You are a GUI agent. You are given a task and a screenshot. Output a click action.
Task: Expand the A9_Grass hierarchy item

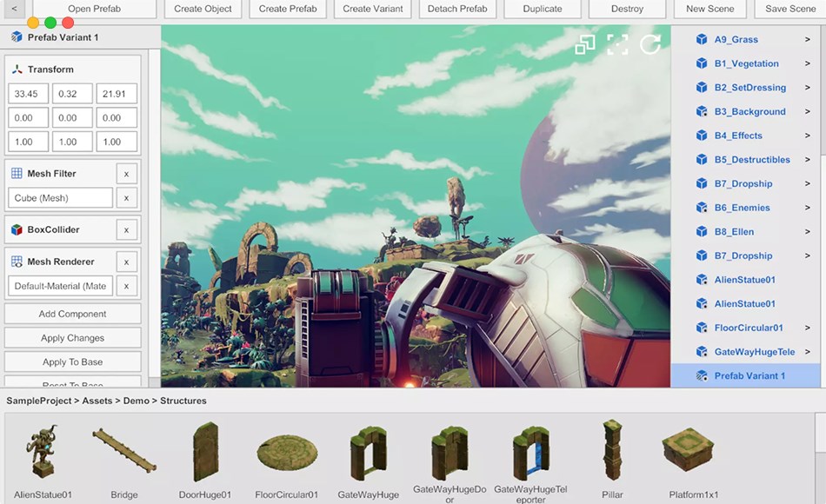(x=808, y=40)
